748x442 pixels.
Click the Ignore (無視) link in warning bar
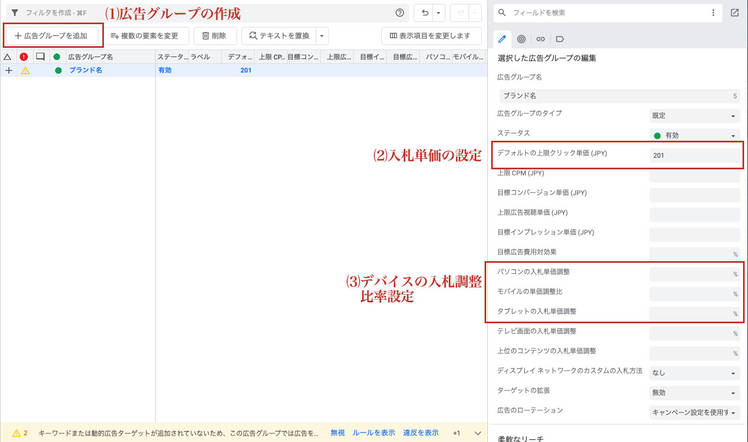338,432
